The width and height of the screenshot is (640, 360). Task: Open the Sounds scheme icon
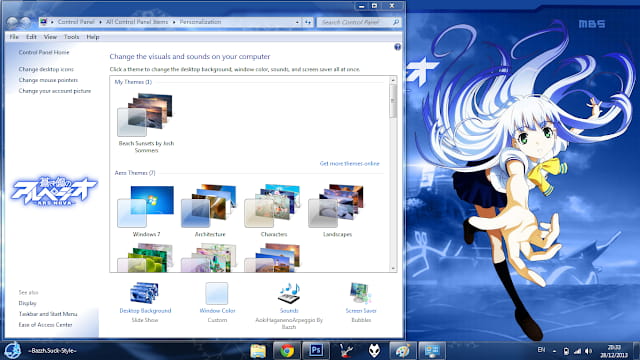coord(289,293)
